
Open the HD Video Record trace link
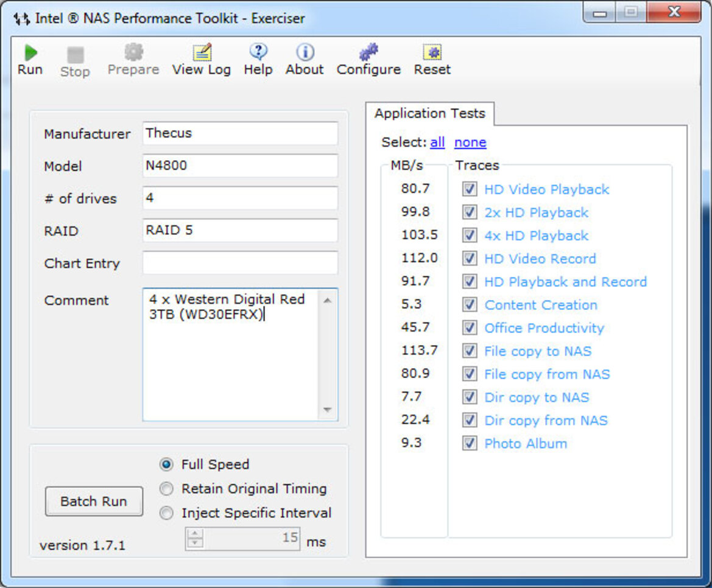coord(540,259)
